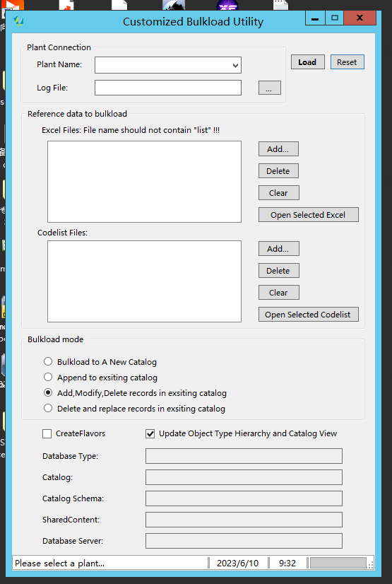Add a Codelist file to the list

(x=278, y=249)
